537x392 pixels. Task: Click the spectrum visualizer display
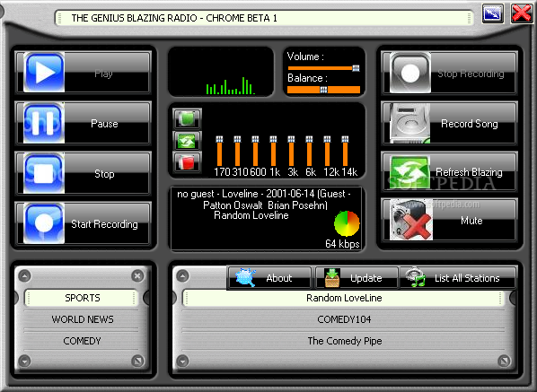[221, 72]
